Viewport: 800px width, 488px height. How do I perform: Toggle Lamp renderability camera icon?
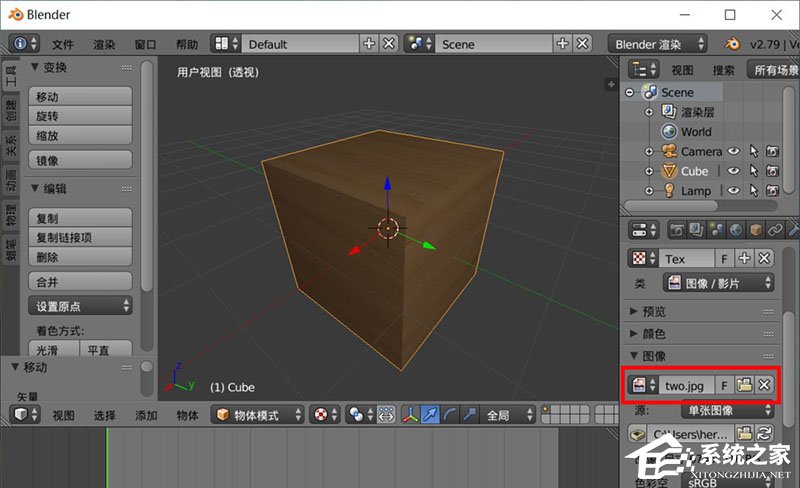coord(772,190)
